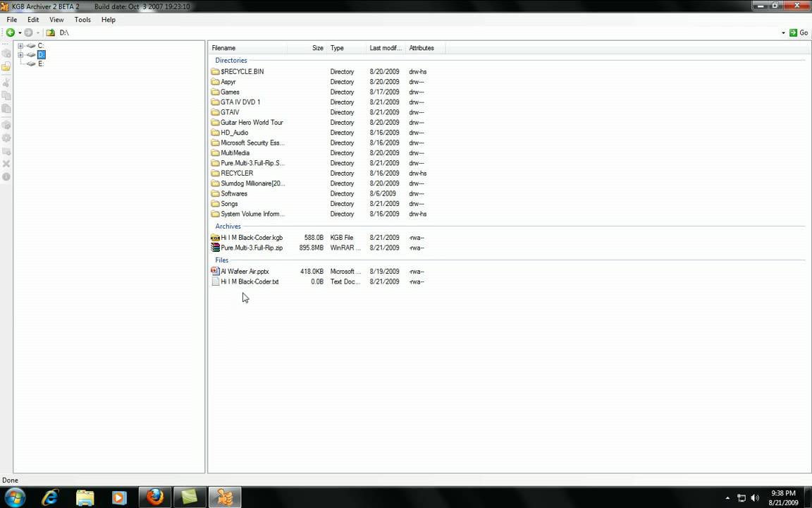Click the Cut scissors sidebar icon

point(6,83)
